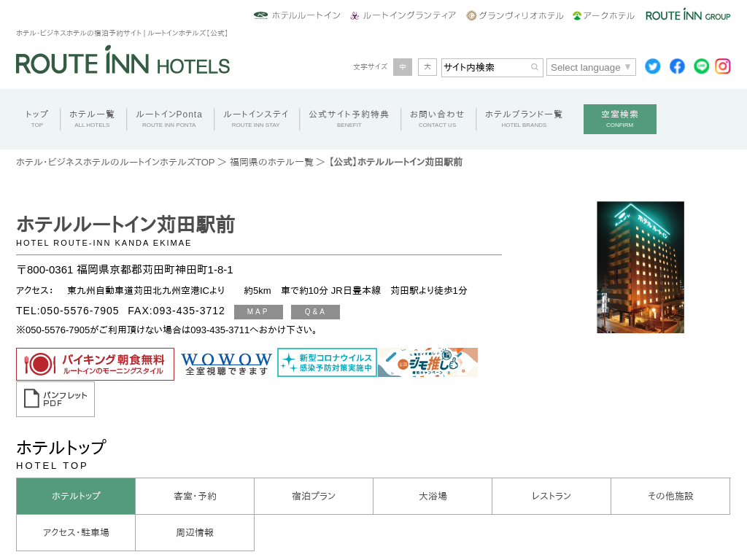
Task: Click breadcrumb ルートインホテルズTOP link
Action: click(x=116, y=163)
